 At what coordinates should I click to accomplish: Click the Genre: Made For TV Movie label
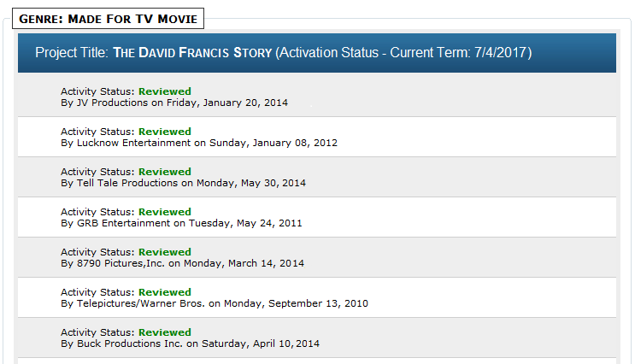click(109, 19)
